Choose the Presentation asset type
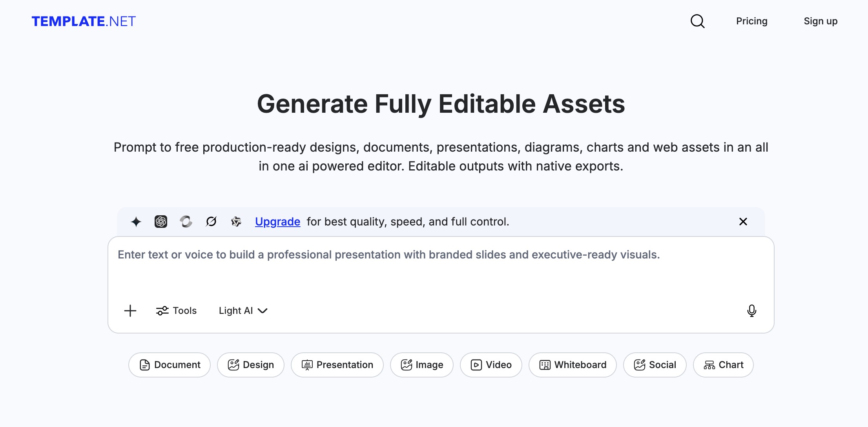868x427 pixels. pyautogui.click(x=337, y=365)
